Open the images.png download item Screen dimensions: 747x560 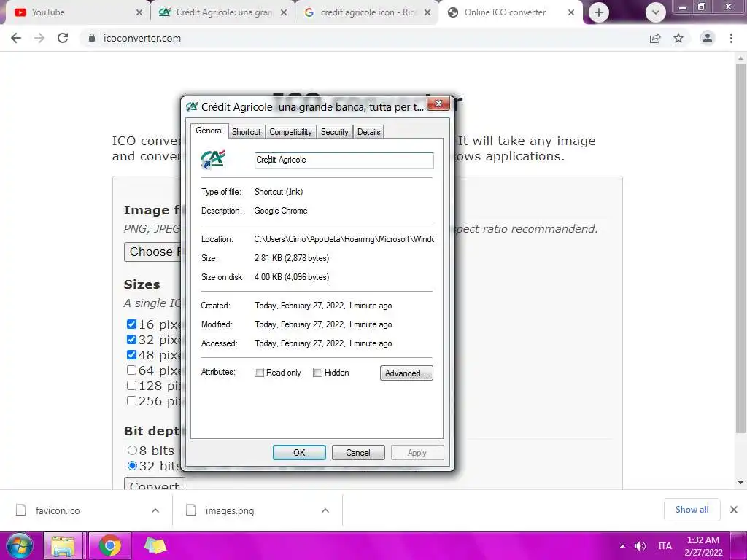[x=230, y=510]
